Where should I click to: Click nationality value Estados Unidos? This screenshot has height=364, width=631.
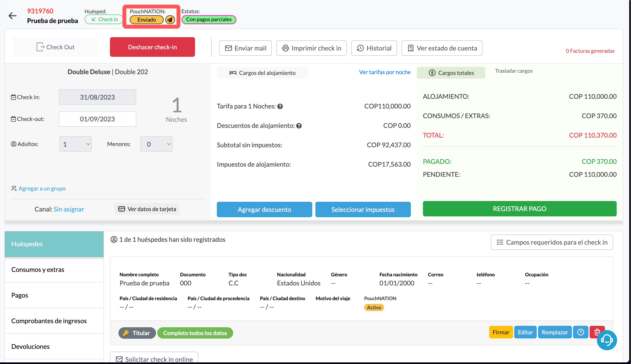tap(298, 283)
